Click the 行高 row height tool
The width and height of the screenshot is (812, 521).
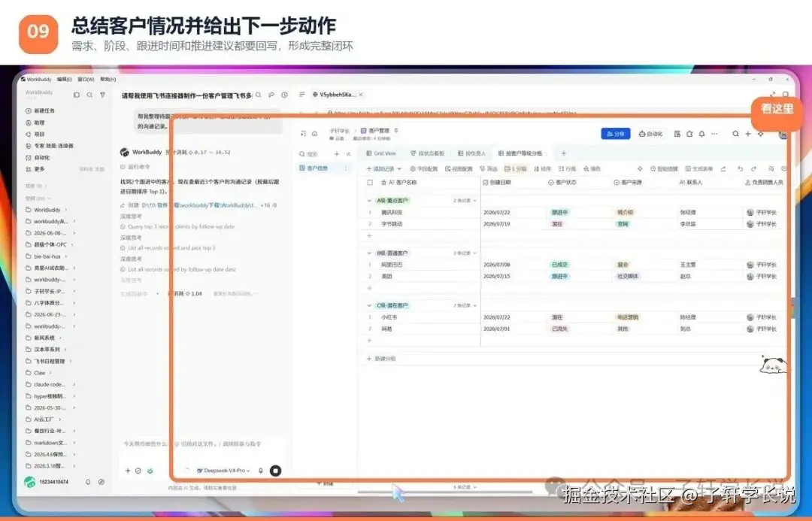coord(567,169)
